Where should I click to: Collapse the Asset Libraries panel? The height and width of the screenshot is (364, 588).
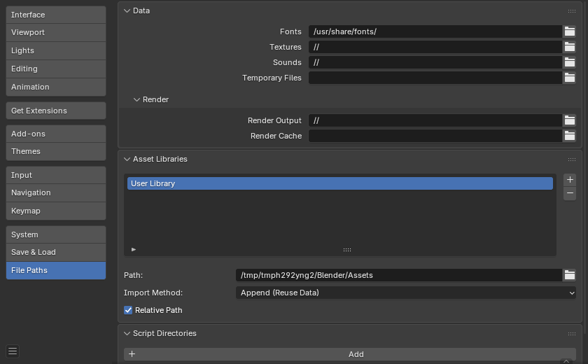(x=127, y=160)
